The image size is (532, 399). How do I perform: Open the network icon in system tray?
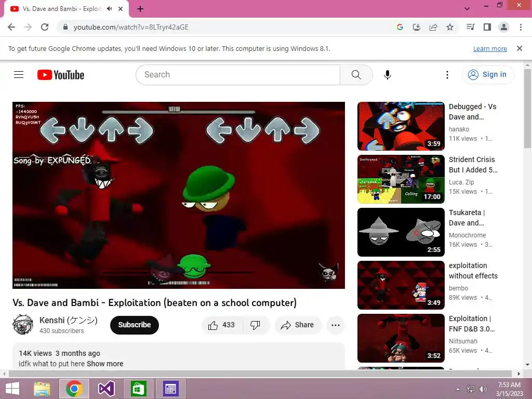pos(470,389)
